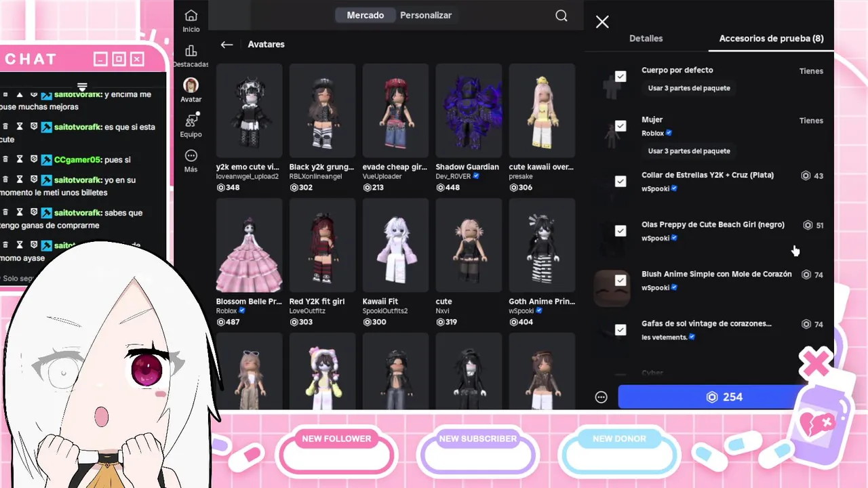Click Usar 3 partes del paquete under Mujer
Screen dimensions: 868x488
[x=689, y=151]
